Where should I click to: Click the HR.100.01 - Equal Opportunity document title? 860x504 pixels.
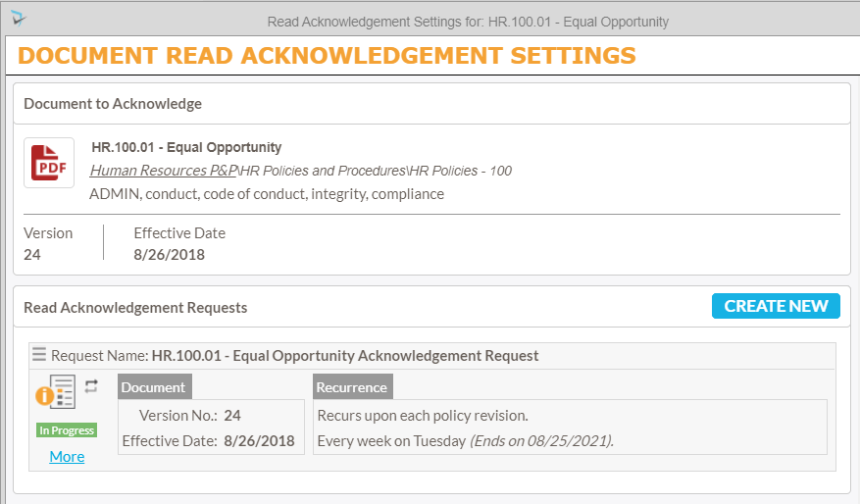pos(186,148)
